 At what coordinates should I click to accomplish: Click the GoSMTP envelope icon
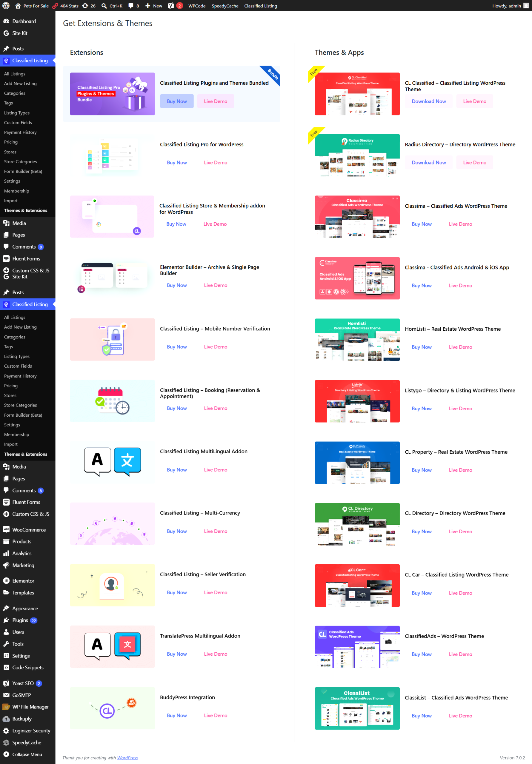(x=6, y=695)
